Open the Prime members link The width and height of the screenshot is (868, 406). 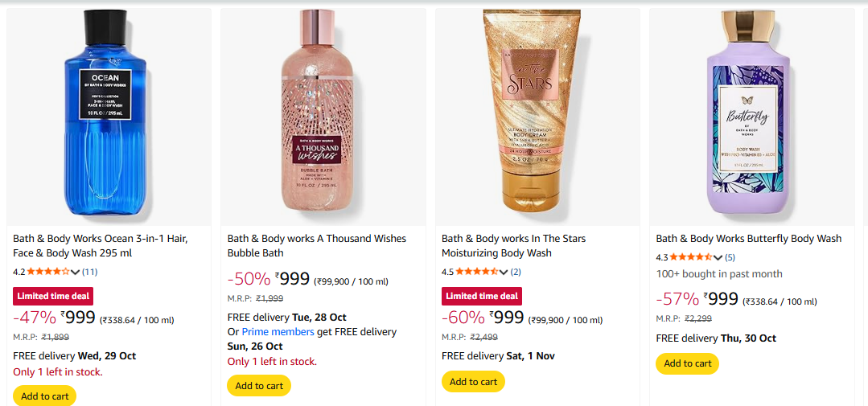click(278, 332)
